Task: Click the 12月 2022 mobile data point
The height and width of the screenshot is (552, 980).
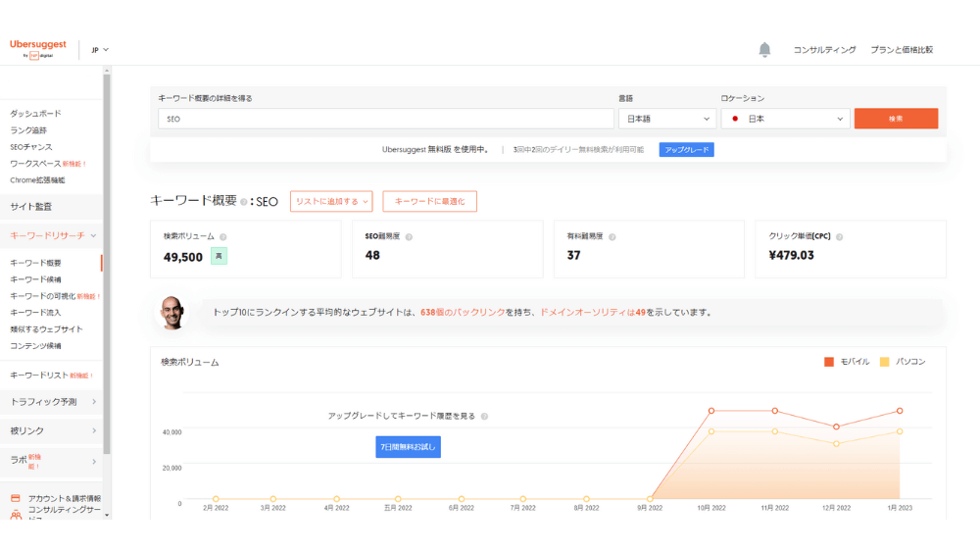Action: [x=836, y=427]
